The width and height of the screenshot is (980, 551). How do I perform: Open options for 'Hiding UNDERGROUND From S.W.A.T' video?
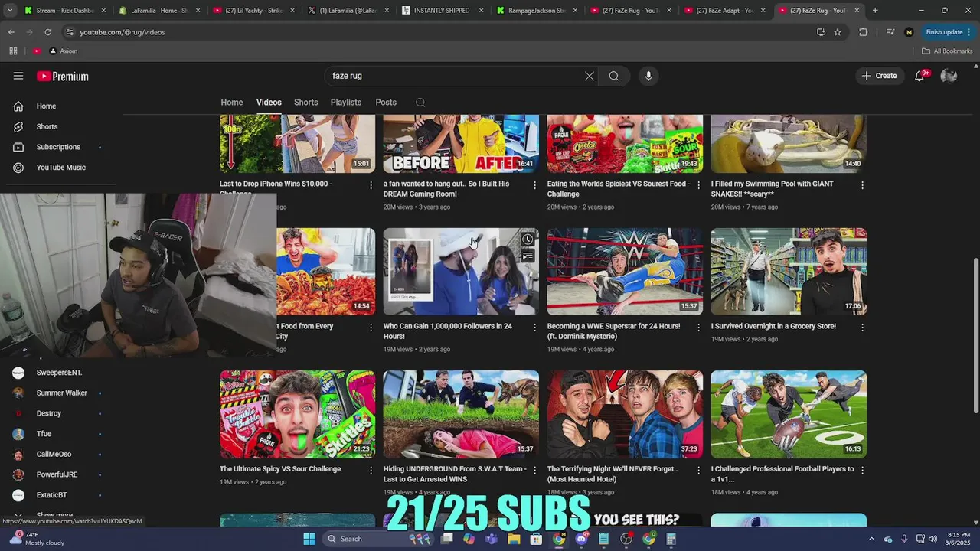click(535, 470)
